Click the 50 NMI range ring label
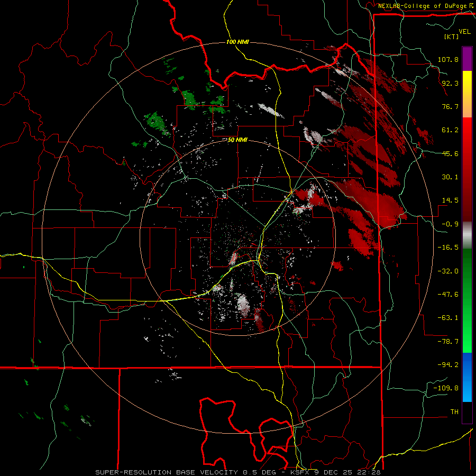This screenshot has height=476, width=476. click(237, 140)
